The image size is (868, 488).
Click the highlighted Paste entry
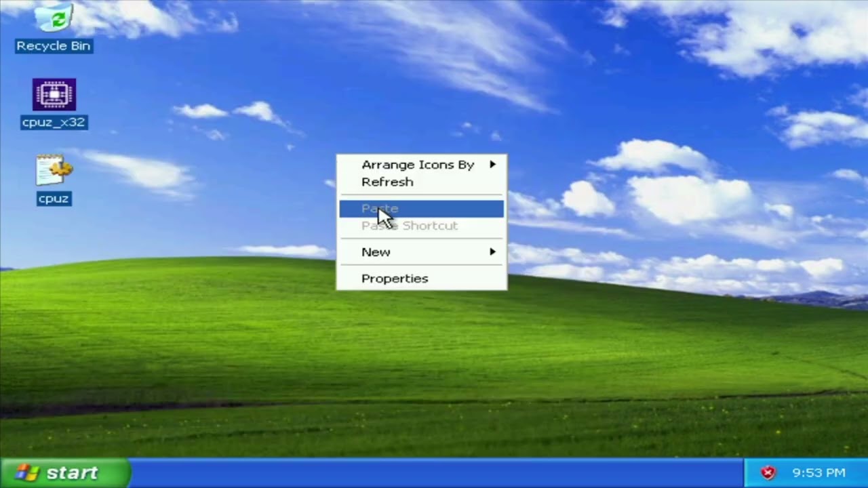tap(421, 209)
